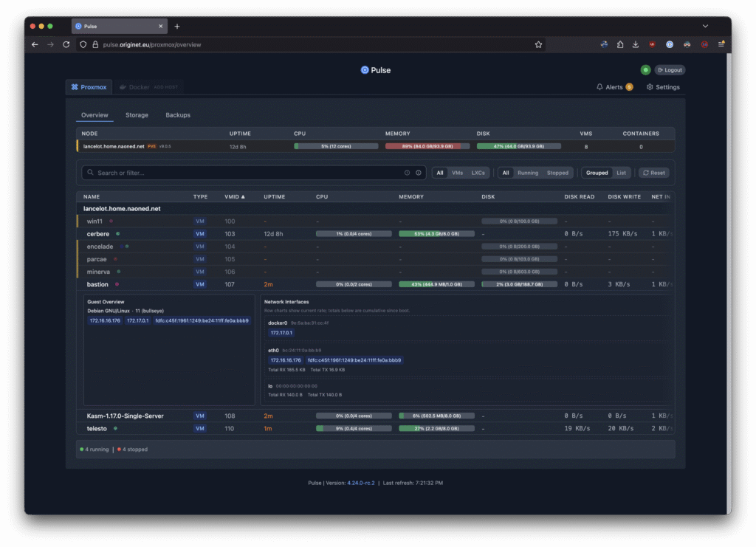Image resolution: width=756 pixels, height=547 pixels.
Task: Open the browser downloads icon
Action: tap(636, 44)
